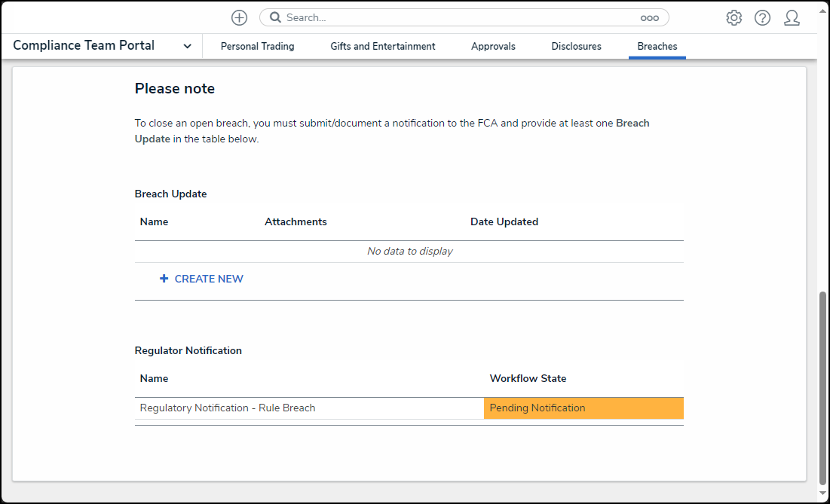Go to the Approvals tab
The height and width of the screenshot is (504, 830).
[493, 46]
